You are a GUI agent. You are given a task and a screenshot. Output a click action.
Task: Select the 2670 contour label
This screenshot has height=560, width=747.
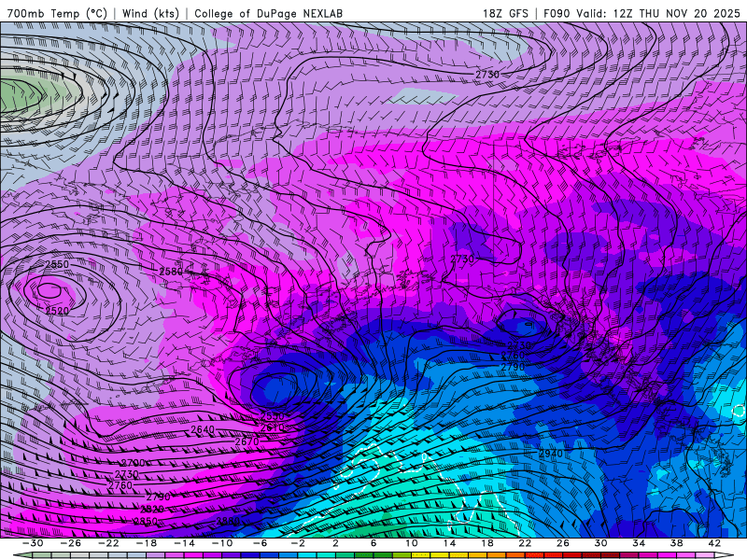coord(247,441)
